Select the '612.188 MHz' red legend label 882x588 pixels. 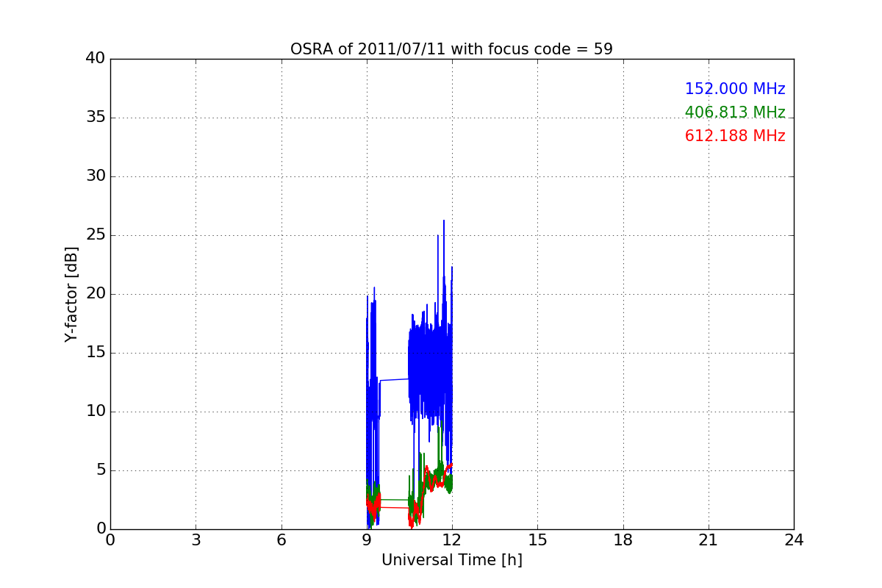pos(735,136)
